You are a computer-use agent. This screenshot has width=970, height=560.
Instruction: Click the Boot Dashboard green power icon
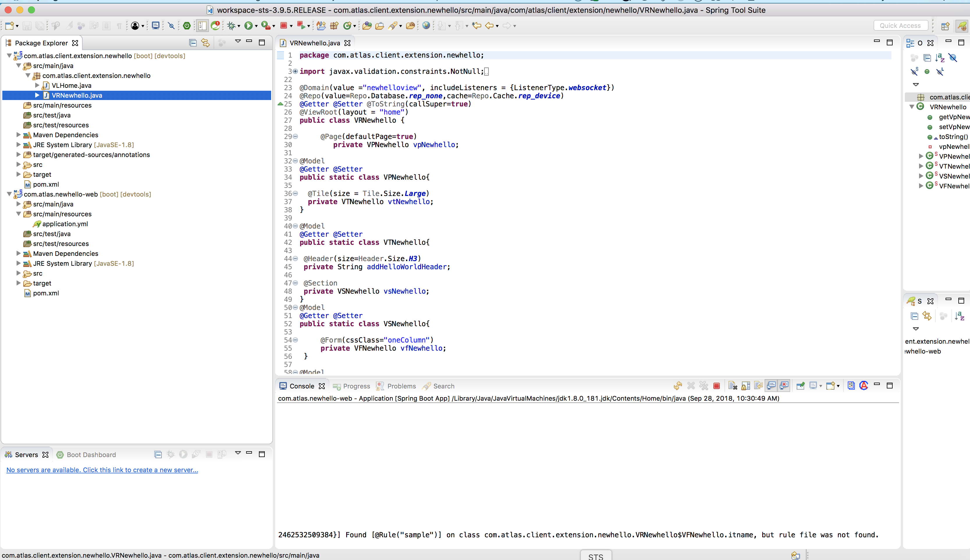(x=186, y=26)
